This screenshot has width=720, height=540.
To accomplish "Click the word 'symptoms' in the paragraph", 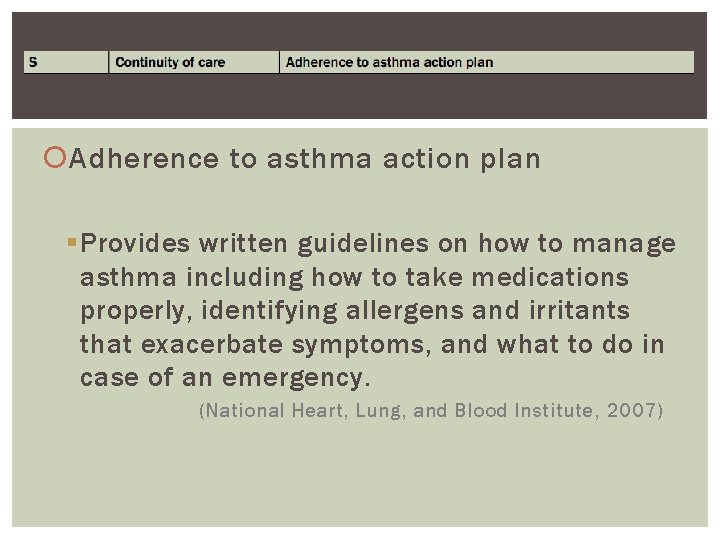I will click(x=358, y=345).
